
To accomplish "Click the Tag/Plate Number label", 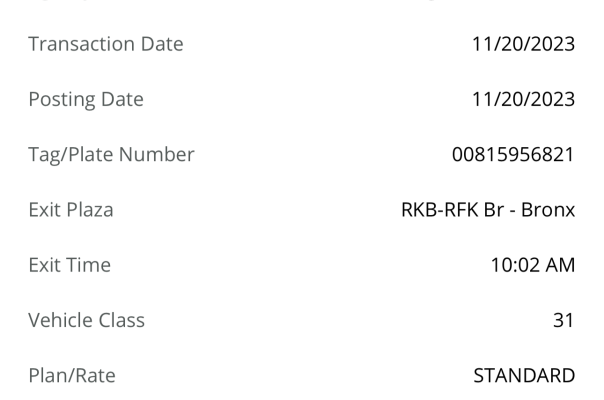I will point(111,155).
